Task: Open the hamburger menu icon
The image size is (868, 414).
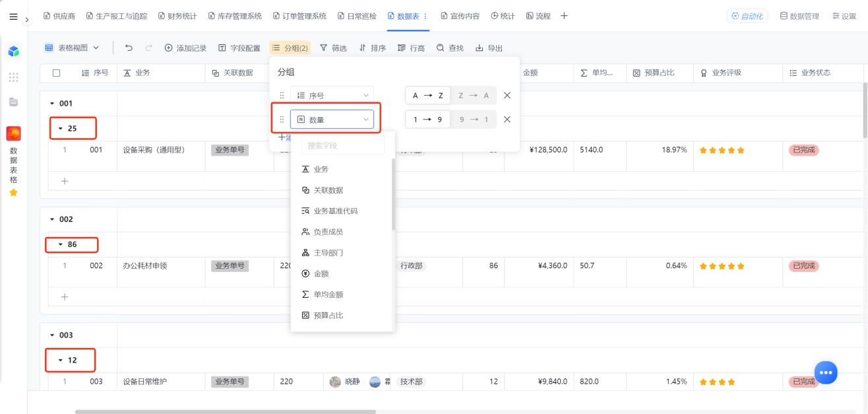Action: click(x=13, y=17)
